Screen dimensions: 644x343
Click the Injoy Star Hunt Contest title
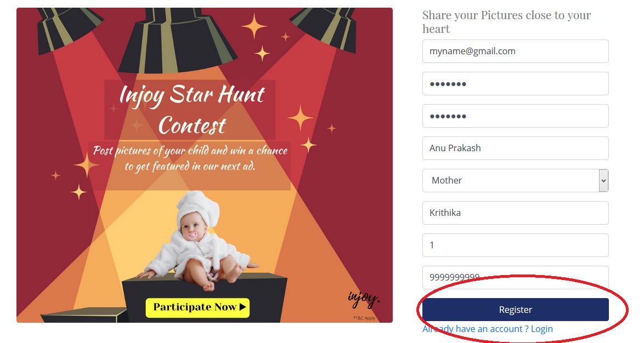coord(191,110)
